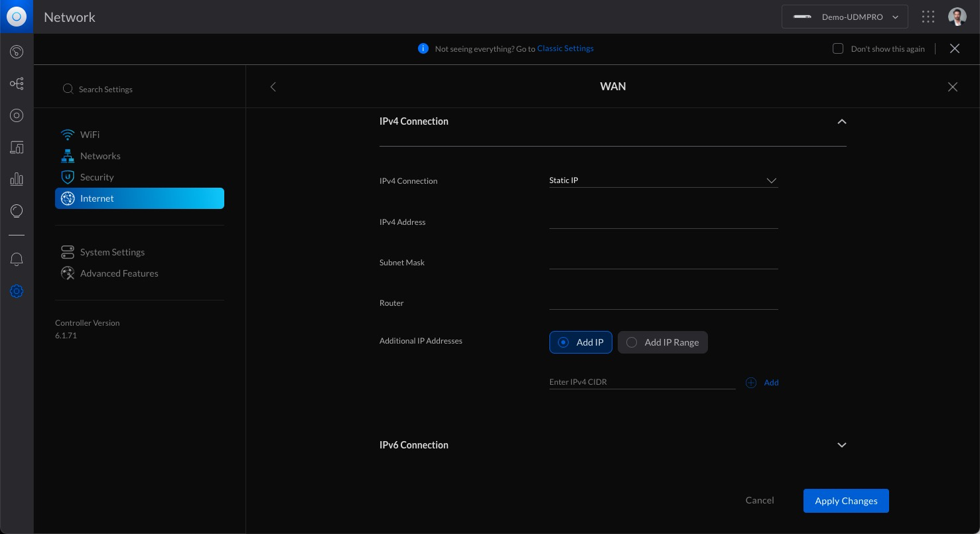Click Apply Changes

[846, 501]
